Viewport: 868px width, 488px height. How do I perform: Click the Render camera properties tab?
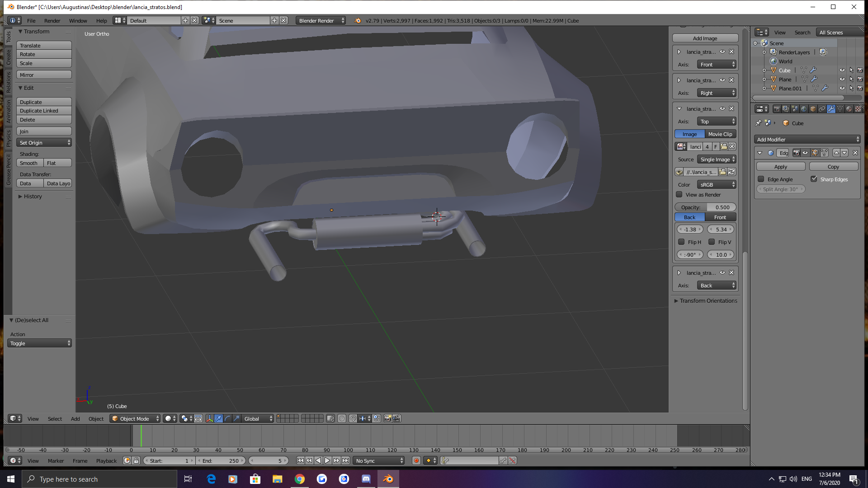[777, 109]
